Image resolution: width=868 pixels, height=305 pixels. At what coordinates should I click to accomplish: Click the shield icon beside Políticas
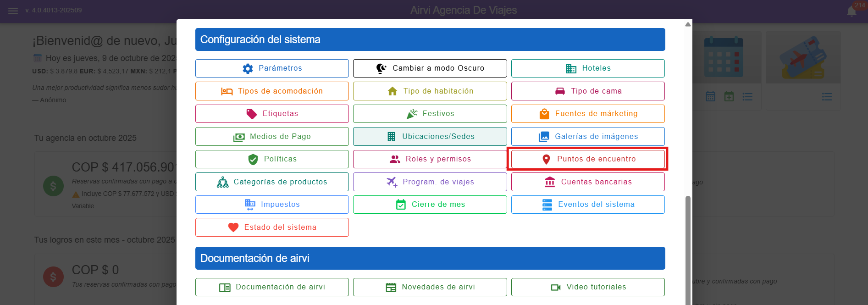[x=253, y=159]
